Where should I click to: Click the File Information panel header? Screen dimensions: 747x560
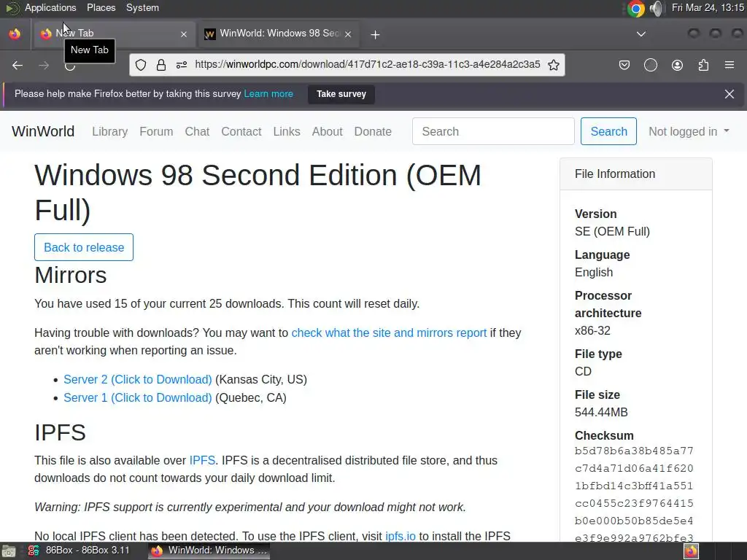[x=636, y=174]
